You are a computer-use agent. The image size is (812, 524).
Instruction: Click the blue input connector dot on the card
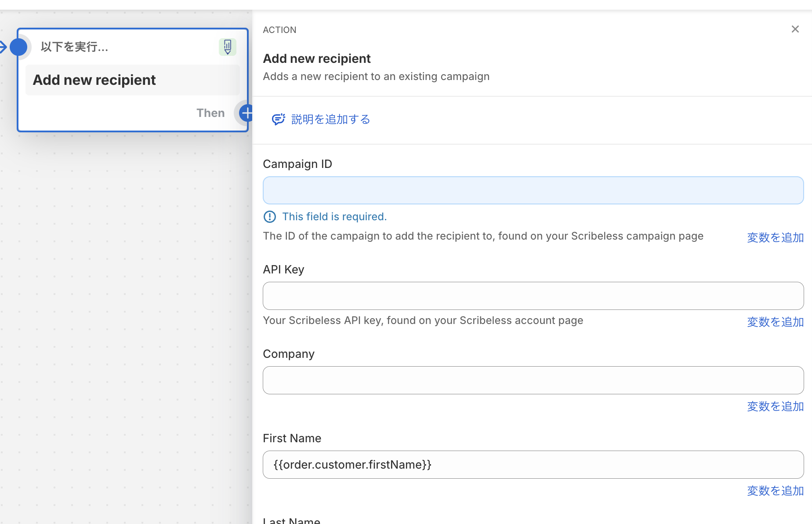[x=18, y=47]
